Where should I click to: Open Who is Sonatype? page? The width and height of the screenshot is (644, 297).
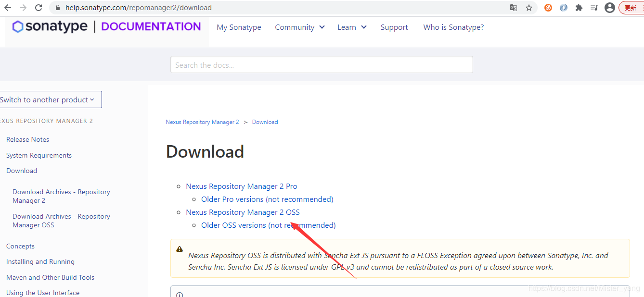453,27
